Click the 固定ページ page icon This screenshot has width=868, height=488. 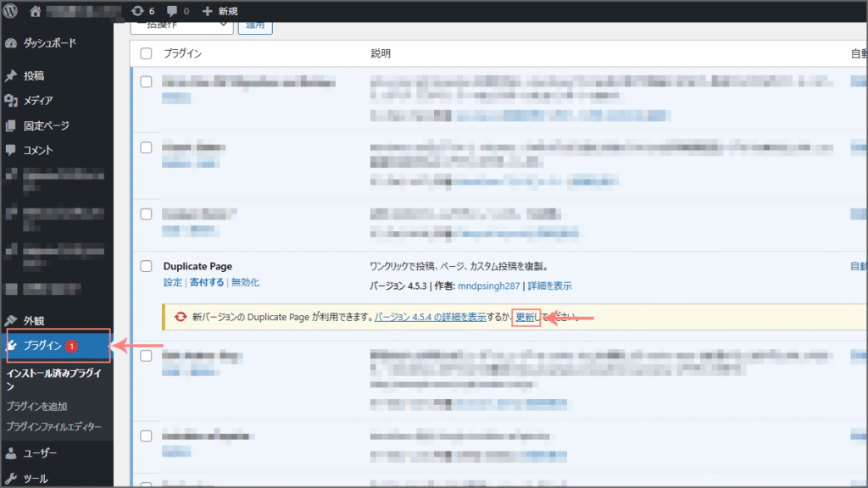(11, 125)
